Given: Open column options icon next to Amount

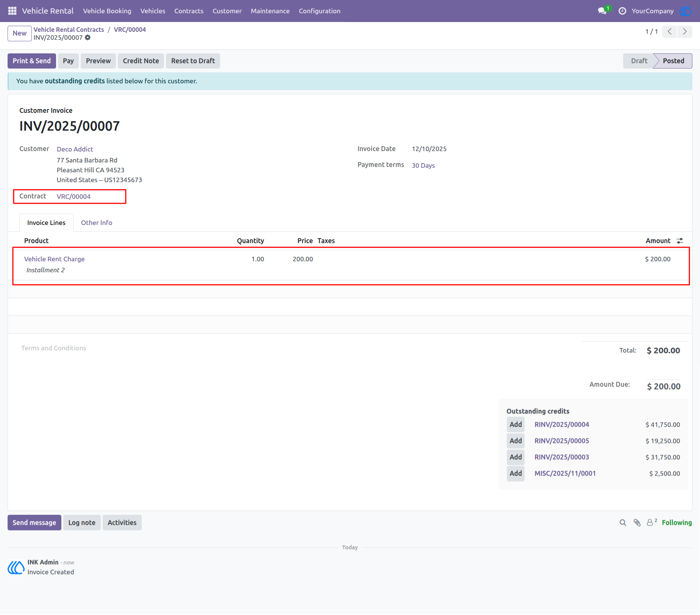Looking at the screenshot, I should coord(680,241).
